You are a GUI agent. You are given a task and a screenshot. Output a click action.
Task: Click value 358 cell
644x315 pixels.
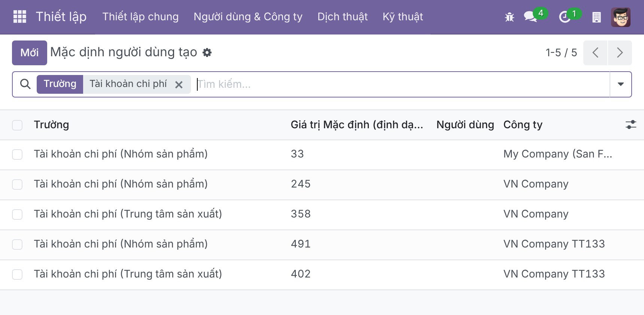point(301,214)
